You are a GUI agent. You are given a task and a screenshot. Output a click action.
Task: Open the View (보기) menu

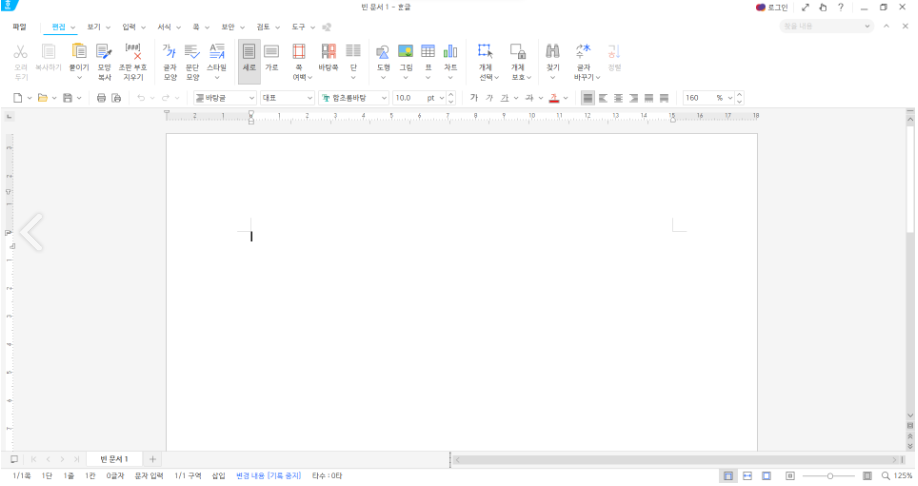(x=94, y=27)
